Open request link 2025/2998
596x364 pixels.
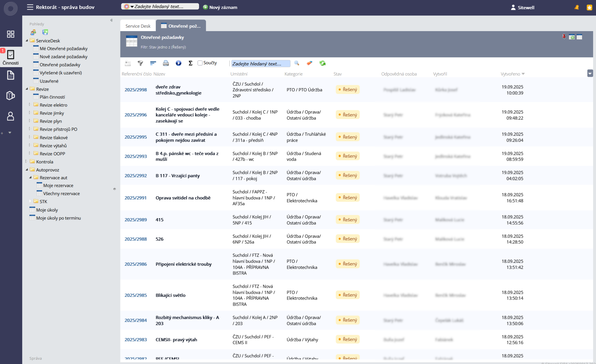coord(136,90)
